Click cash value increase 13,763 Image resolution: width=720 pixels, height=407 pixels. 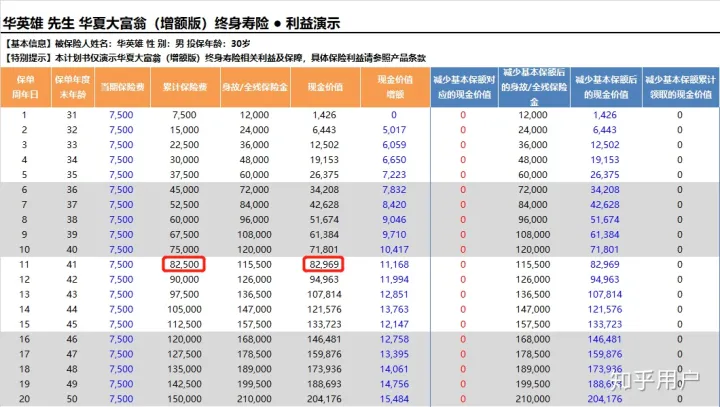[x=394, y=310]
